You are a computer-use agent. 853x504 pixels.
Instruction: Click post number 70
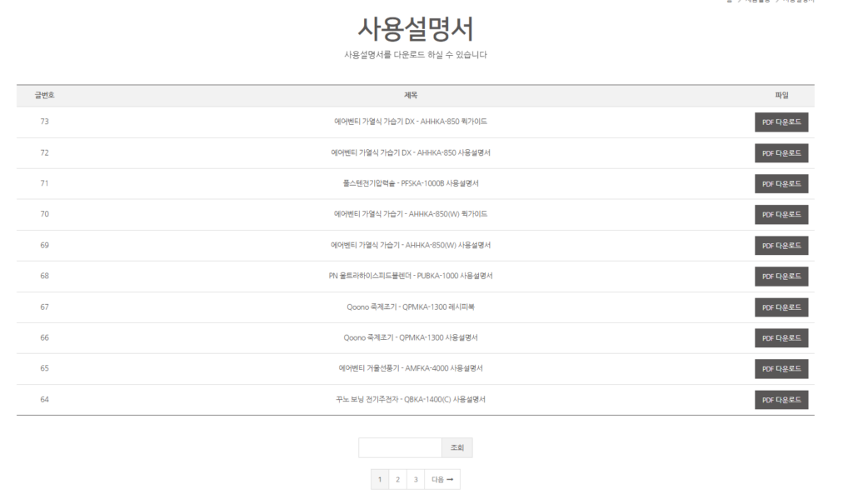45,214
